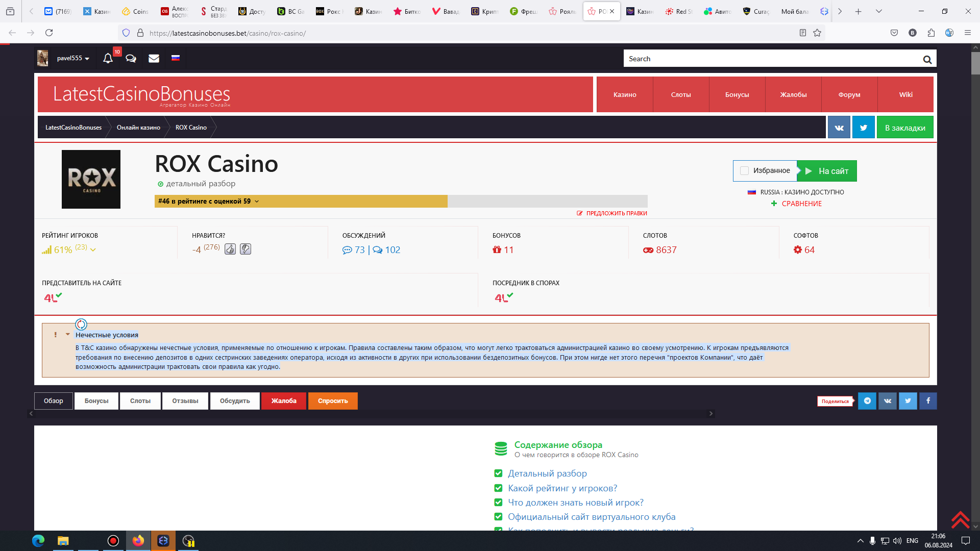Click the thumbs up like icon
The width and height of the screenshot is (980, 551).
coord(230,249)
